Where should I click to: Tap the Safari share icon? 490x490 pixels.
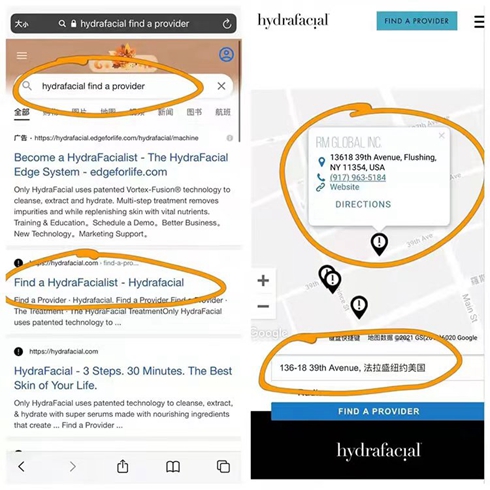click(123, 466)
